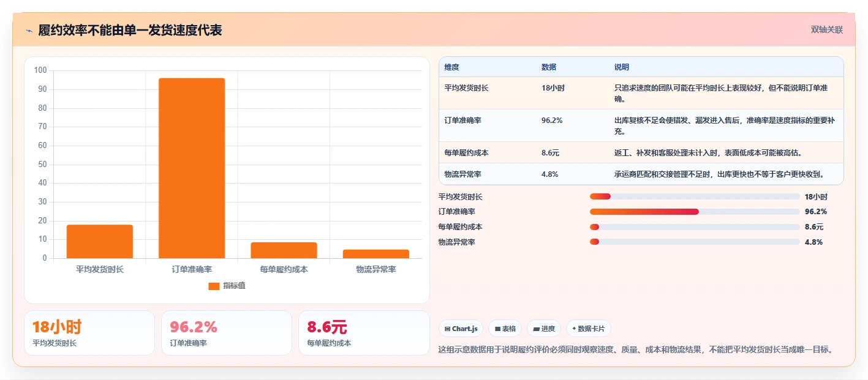Click the 物流异常率 chart bar
868x380 pixels.
point(376,254)
